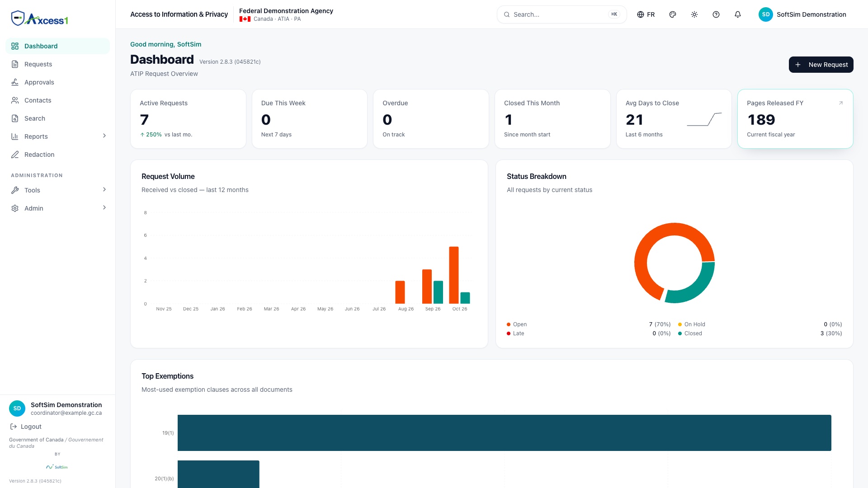Click the New Request button
The image size is (868, 488).
click(821, 65)
